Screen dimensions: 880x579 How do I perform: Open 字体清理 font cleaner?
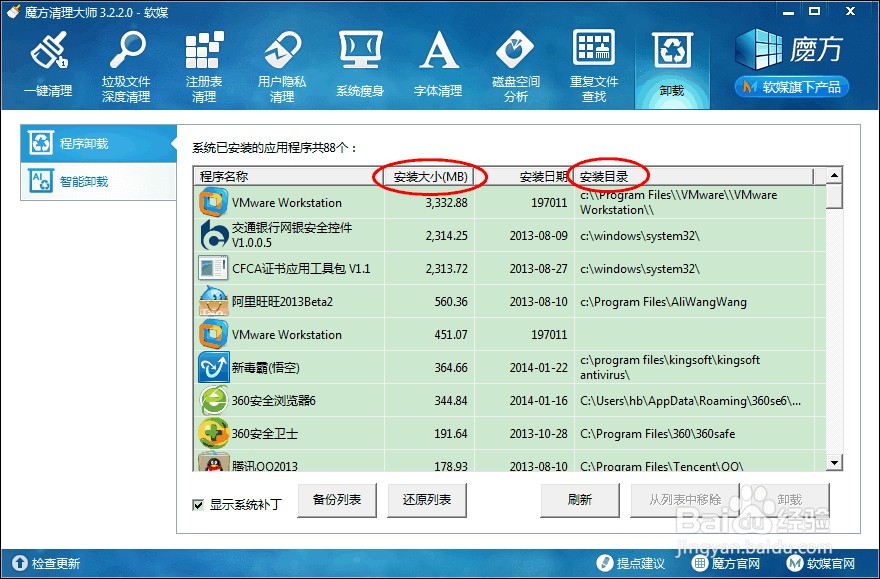(x=438, y=65)
